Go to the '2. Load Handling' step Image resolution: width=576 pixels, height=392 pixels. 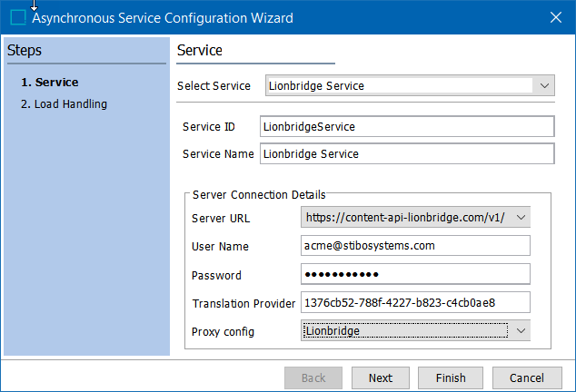[64, 104]
